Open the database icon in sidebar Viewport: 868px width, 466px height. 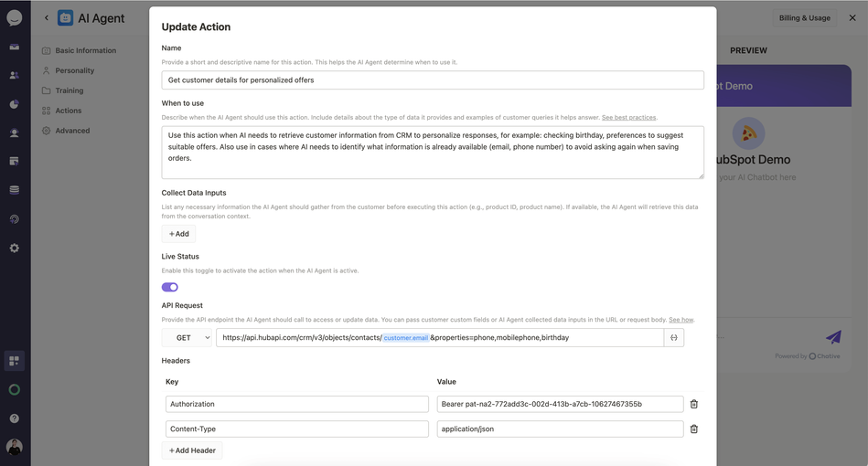(x=15, y=190)
